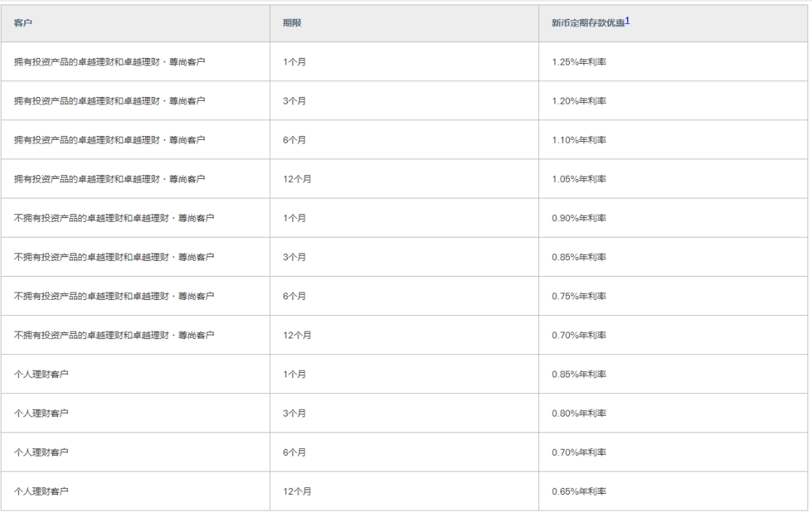Screen dimensions: 812x518
Task: Click the 0.65%年利率 rate cell
Action: click(579, 492)
